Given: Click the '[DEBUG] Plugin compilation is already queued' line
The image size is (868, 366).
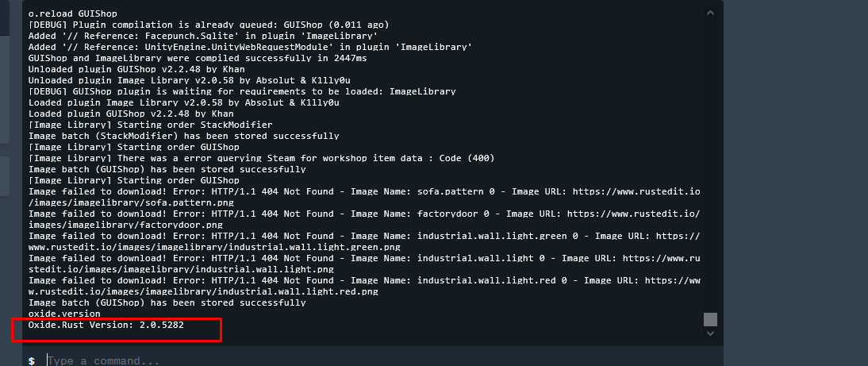Looking at the screenshot, I should point(209,25).
